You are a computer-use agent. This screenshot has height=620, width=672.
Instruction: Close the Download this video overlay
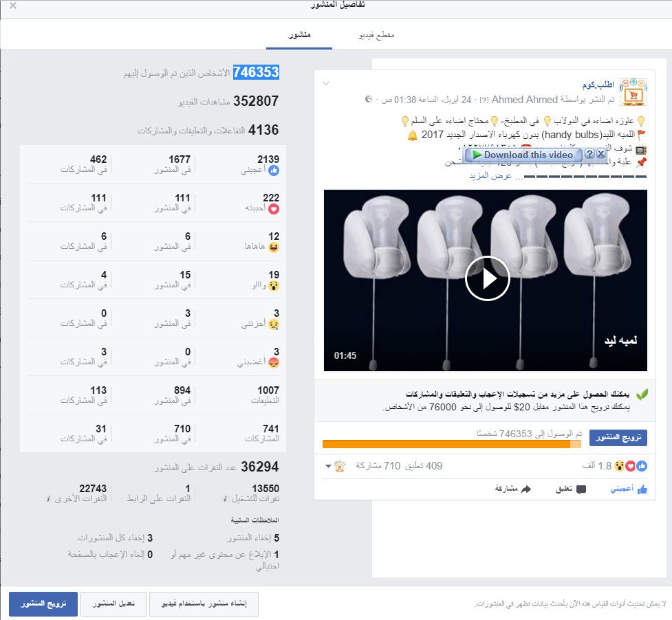601,154
